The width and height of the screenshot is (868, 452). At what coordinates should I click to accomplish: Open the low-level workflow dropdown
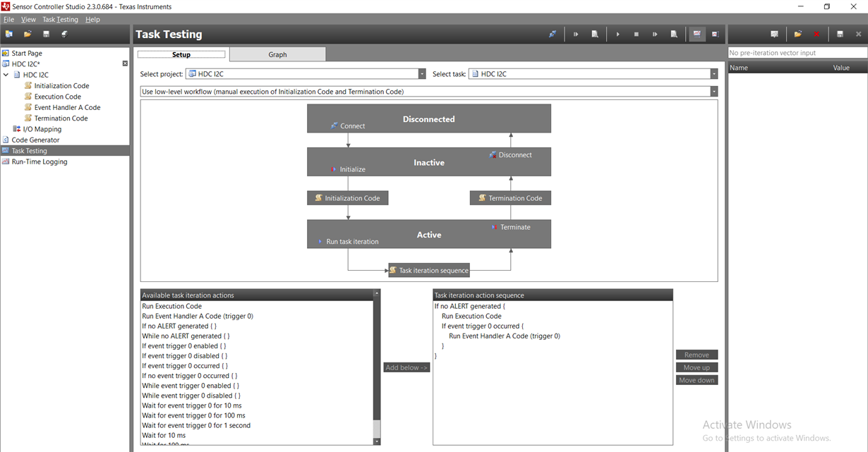[714, 92]
